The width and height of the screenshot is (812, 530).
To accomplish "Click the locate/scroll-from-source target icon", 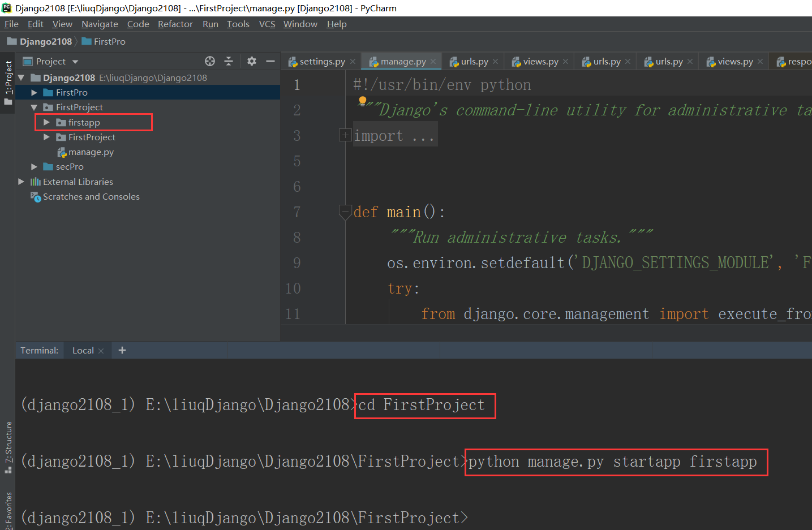I will click(210, 61).
